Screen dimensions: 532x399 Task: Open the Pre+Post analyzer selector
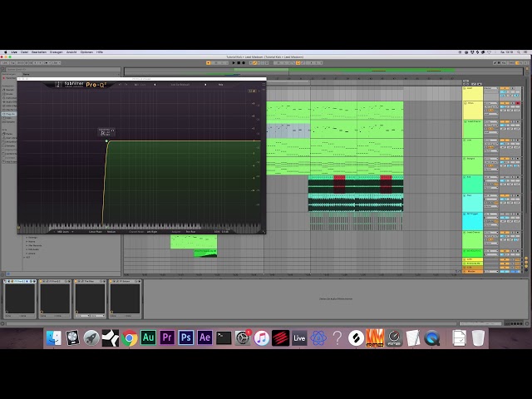pyautogui.click(x=190, y=232)
